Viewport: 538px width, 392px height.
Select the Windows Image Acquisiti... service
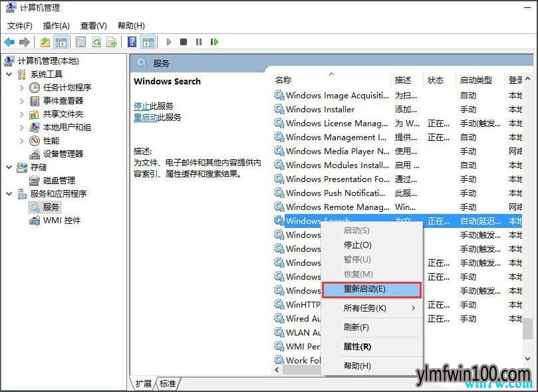398,95
